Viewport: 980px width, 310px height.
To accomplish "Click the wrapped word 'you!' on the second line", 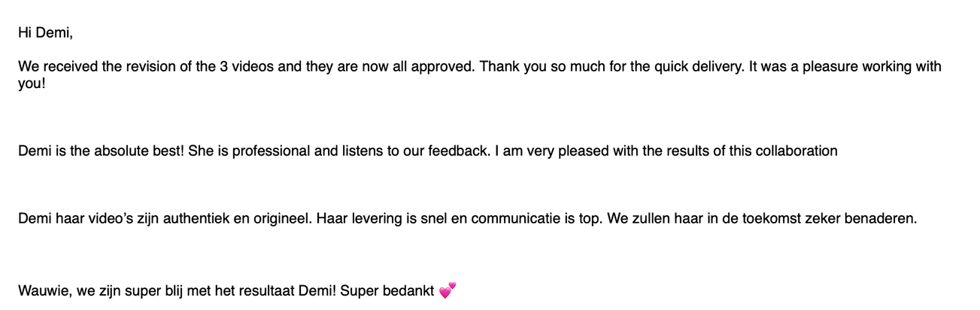I will pos(32,84).
